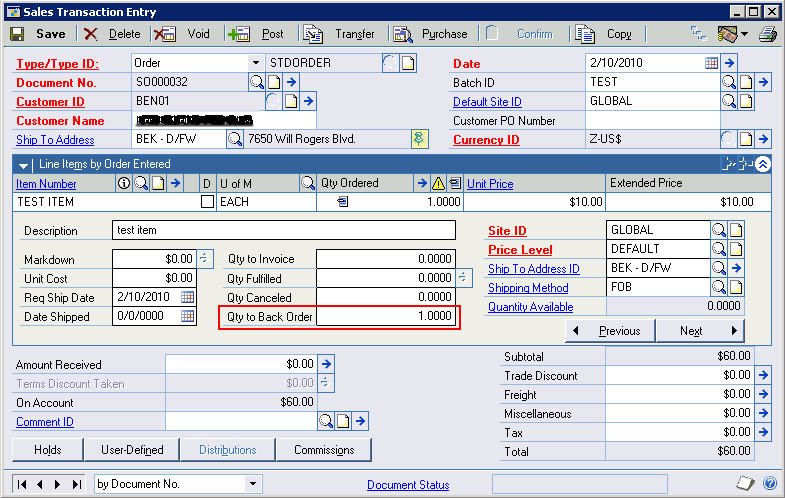The height and width of the screenshot is (498, 785).
Task: Click the lookup icon next to Batch ID
Action: 728,82
